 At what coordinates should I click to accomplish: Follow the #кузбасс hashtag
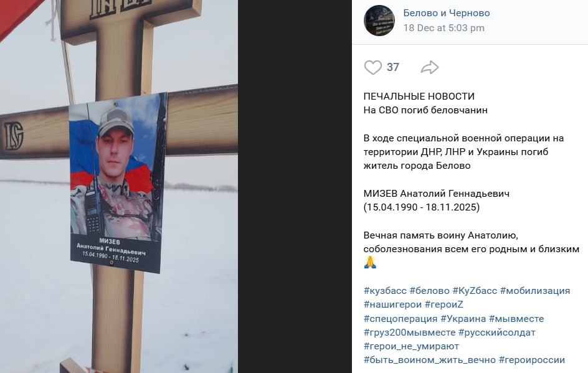tap(385, 291)
